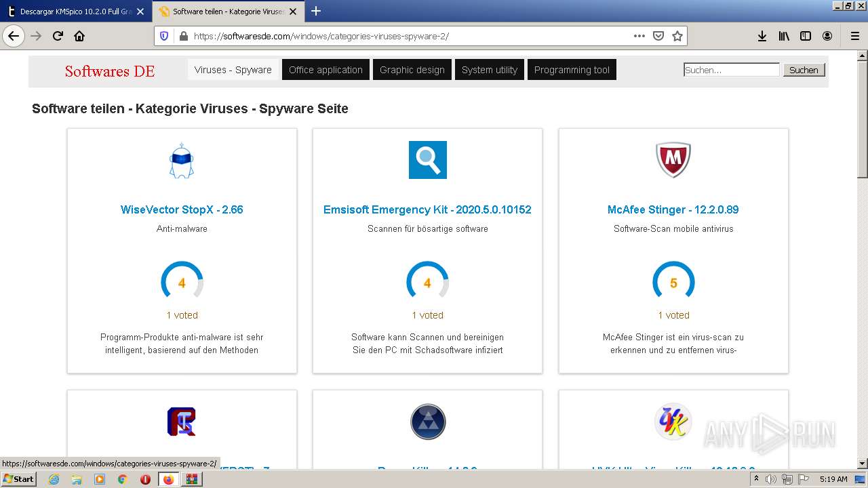Image resolution: width=868 pixels, height=488 pixels.
Task: Open WiseVector StopX - 2.66 link
Action: [x=182, y=209]
